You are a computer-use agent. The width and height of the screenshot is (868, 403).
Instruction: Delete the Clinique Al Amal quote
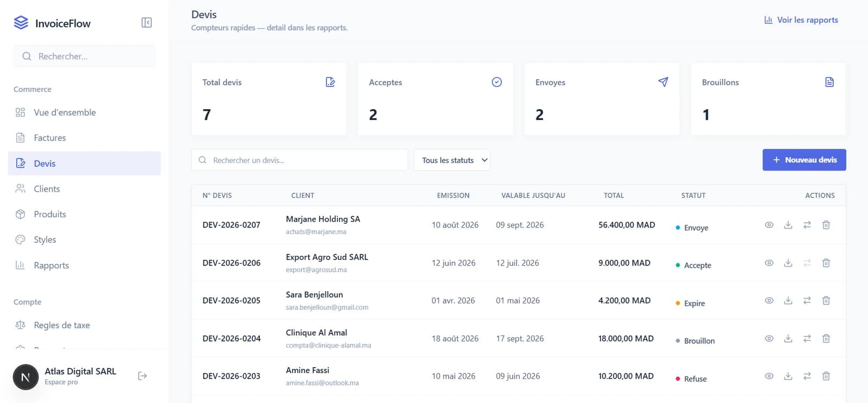tap(826, 338)
